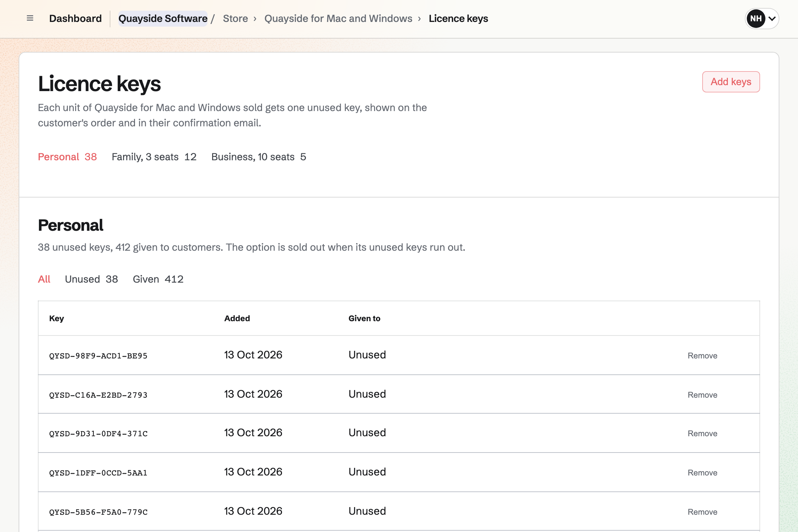Remove key QYSD-1DFF-0CCD-5AA1
This screenshot has width=798, height=532.
(x=702, y=473)
